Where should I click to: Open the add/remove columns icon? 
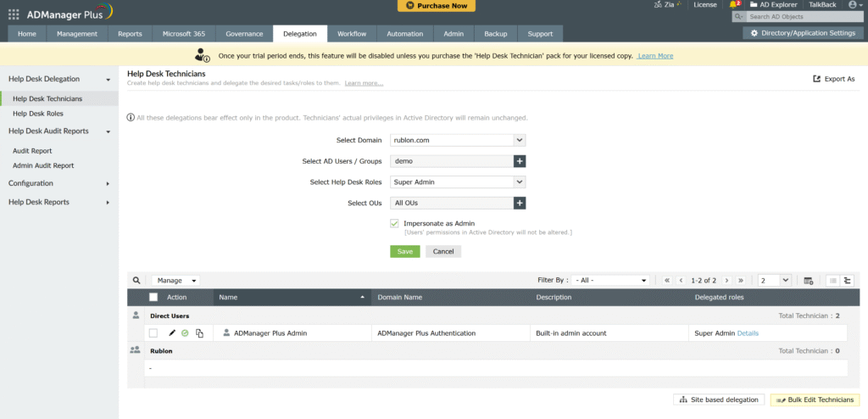click(x=808, y=281)
